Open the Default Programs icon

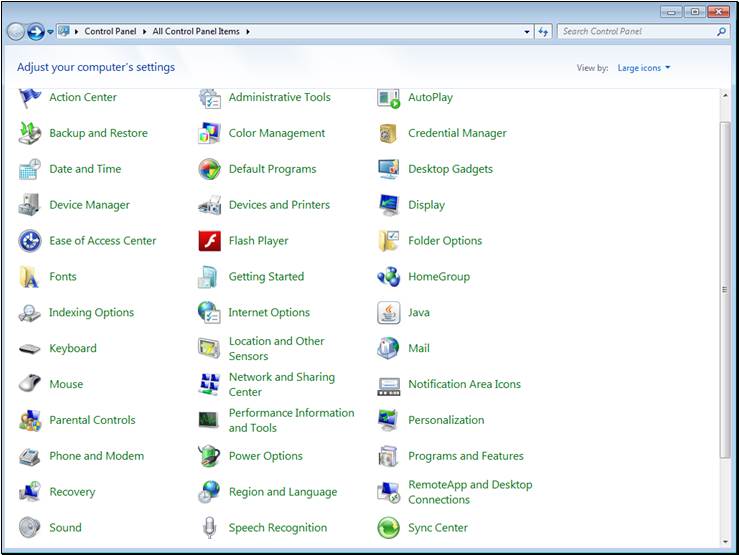pyautogui.click(x=209, y=169)
